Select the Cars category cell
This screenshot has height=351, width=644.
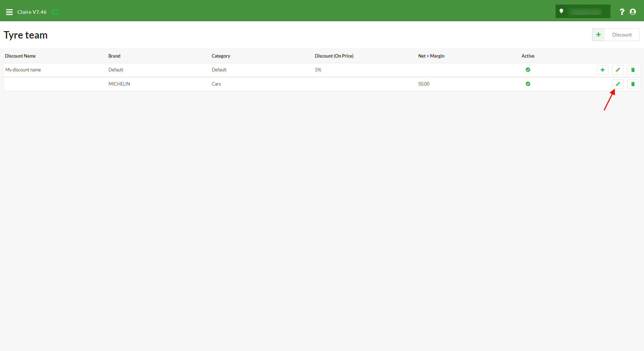point(216,84)
